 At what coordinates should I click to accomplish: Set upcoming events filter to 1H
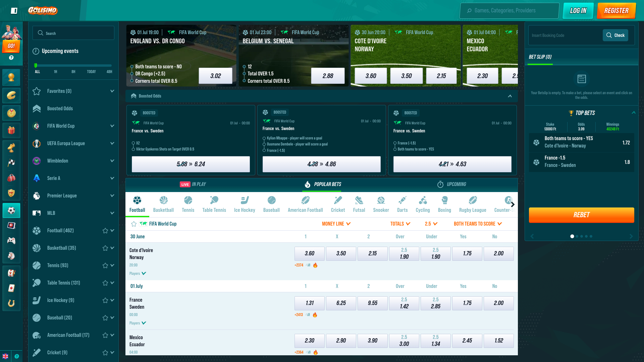(55, 72)
